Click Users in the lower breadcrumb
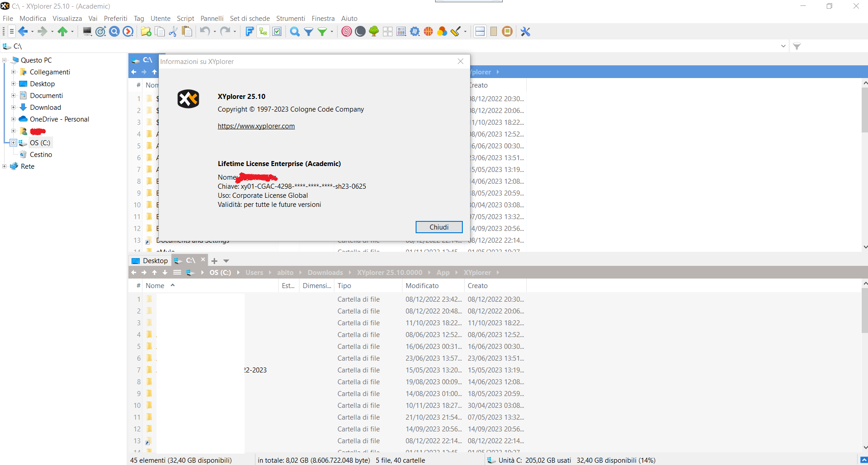868x465 pixels. 254,273
